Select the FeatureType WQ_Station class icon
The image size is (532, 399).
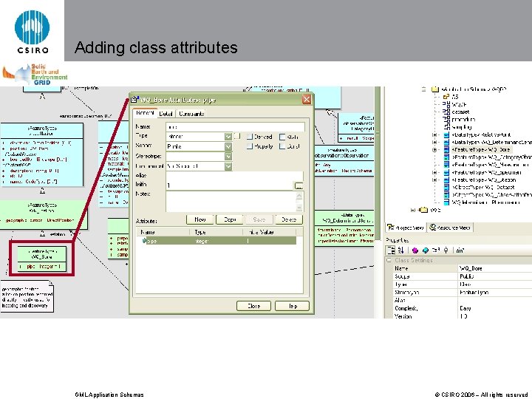[446, 180]
